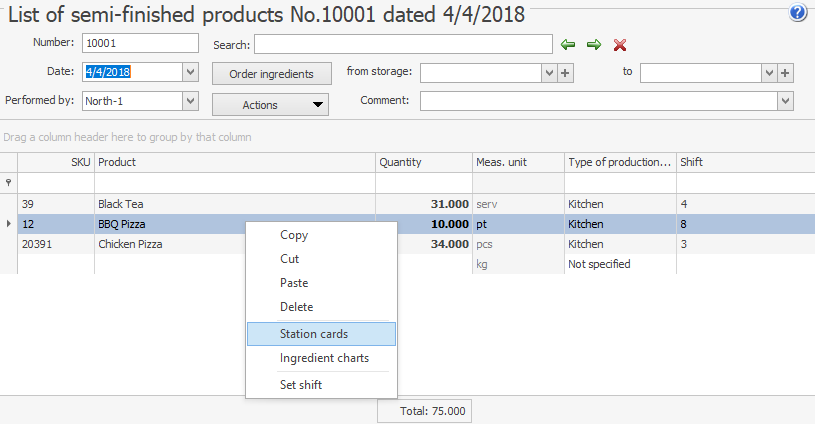Click the blue help question mark icon
Image resolution: width=815 pixels, height=424 pixels.
tap(798, 13)
